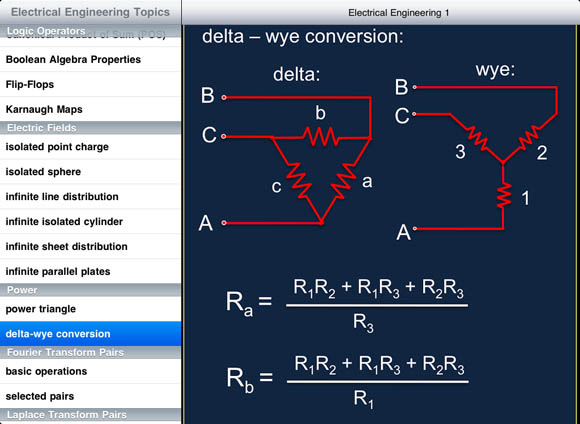Screen dimensions: 580x424
Task: Click the Power section header
Action: [91, 290]
